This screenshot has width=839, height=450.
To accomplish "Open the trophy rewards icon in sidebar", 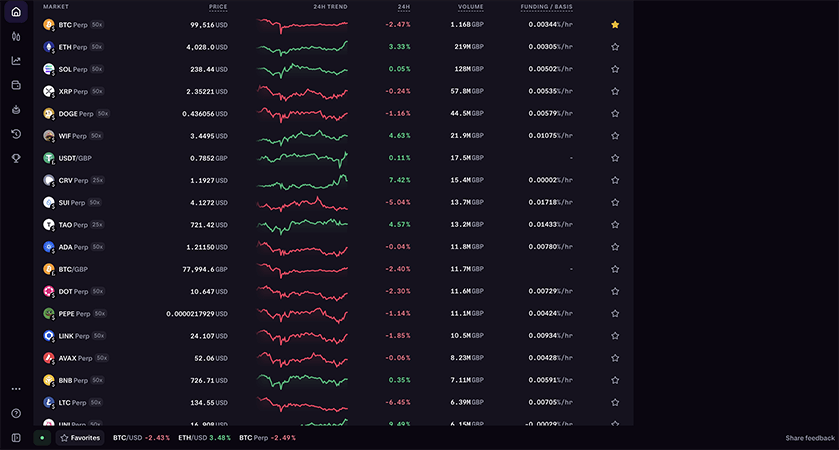I will pos(16,158).
